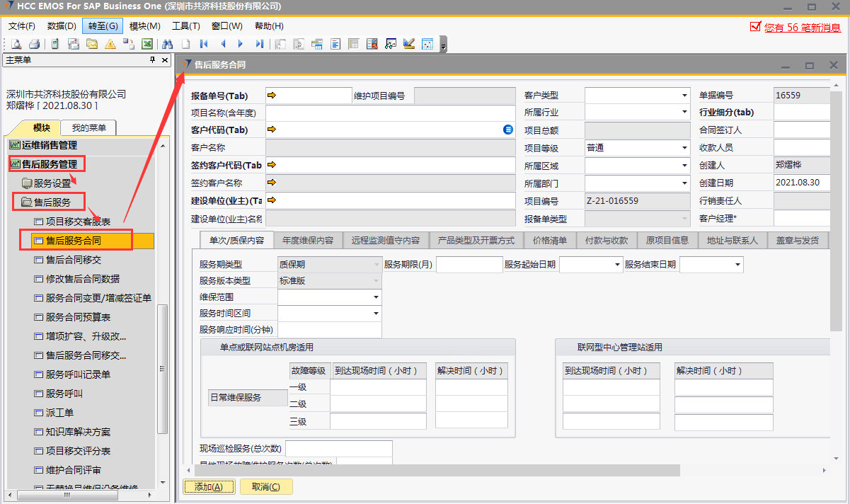Click the Print Preview toolbar icon
Image resolution: width=850 pixels, height=504 pixels.
(16, 44)
